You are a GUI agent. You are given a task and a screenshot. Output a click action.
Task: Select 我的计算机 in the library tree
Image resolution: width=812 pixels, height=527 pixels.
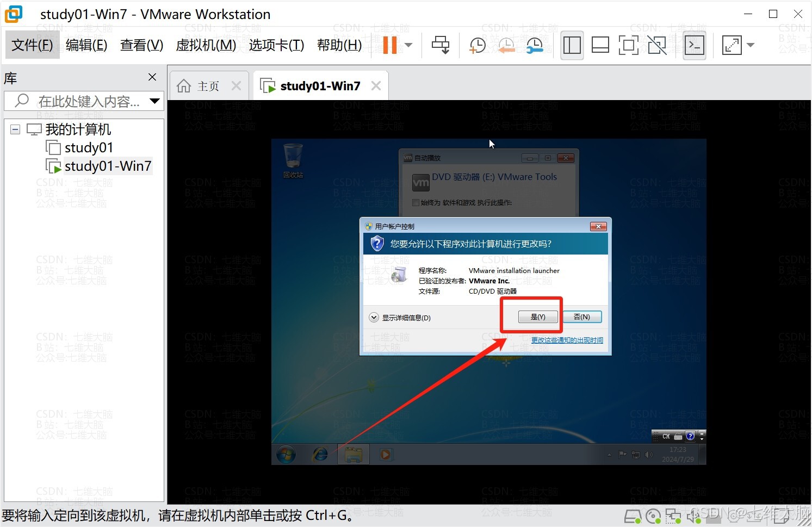click(x=78, y=129)
